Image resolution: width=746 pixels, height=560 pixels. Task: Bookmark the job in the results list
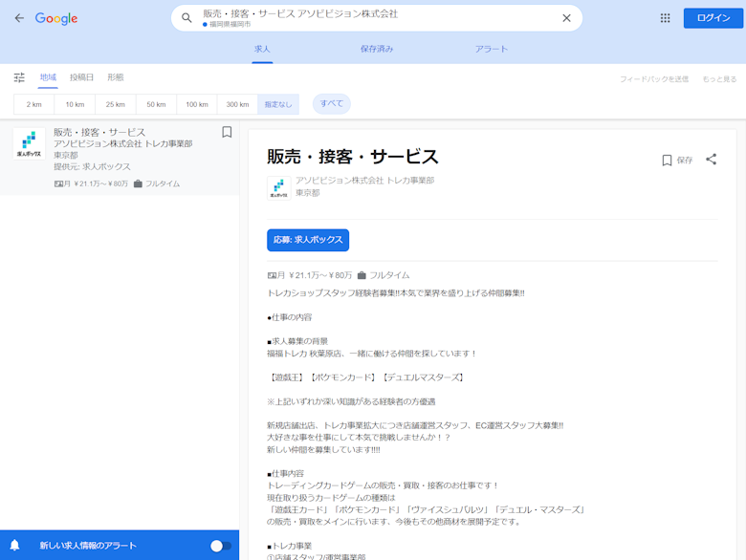(x=227, y=132)
